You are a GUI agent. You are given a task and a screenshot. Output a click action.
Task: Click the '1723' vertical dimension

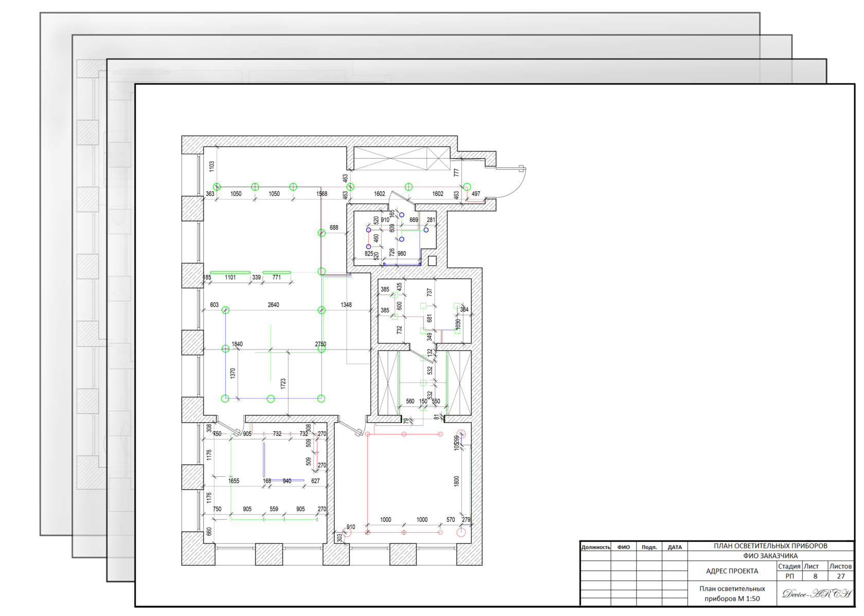pos(283,384)
